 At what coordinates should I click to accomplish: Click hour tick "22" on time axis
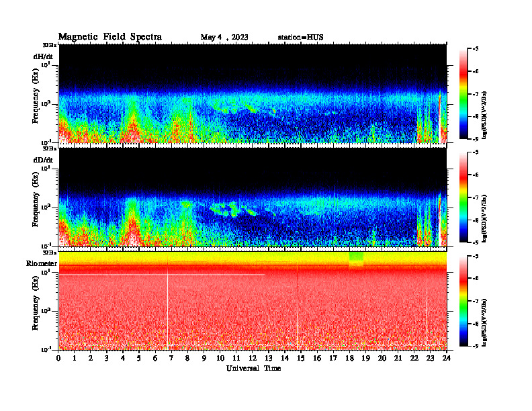pos(414,358)
